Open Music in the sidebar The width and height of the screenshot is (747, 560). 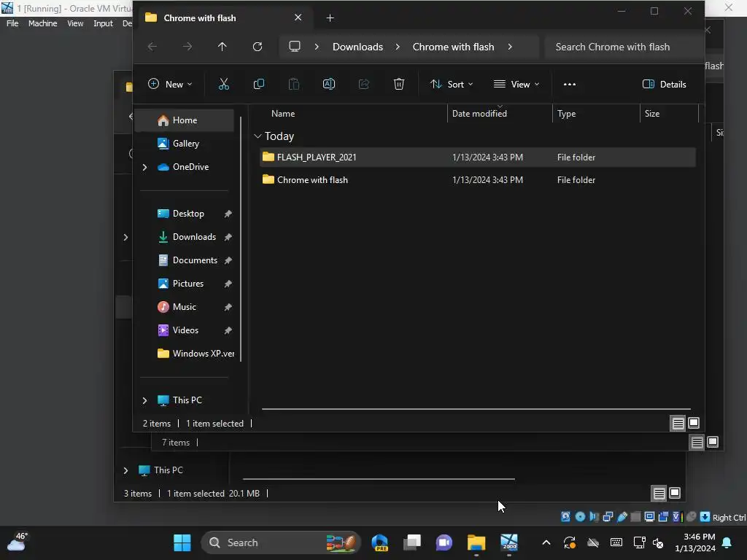click(x=185, y=307)
